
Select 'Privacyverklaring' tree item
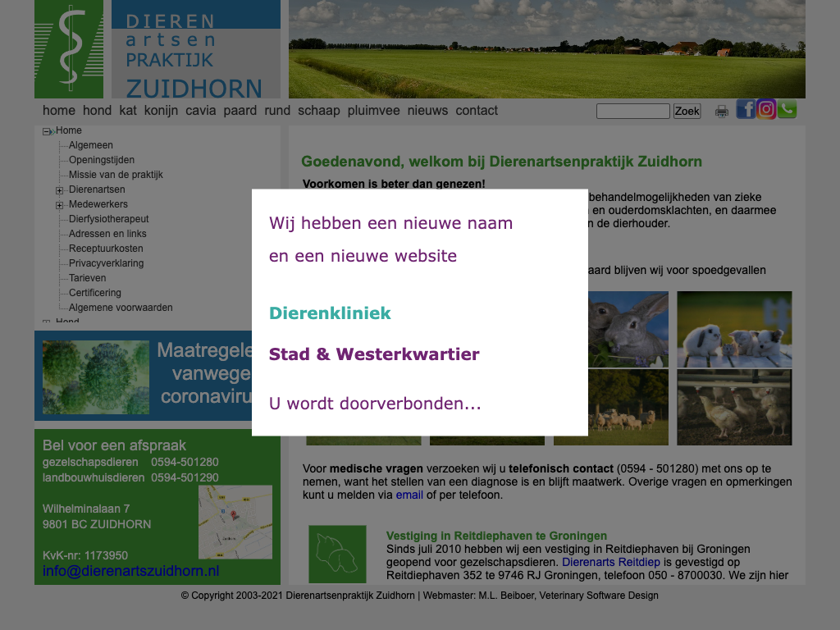(106, 263)
